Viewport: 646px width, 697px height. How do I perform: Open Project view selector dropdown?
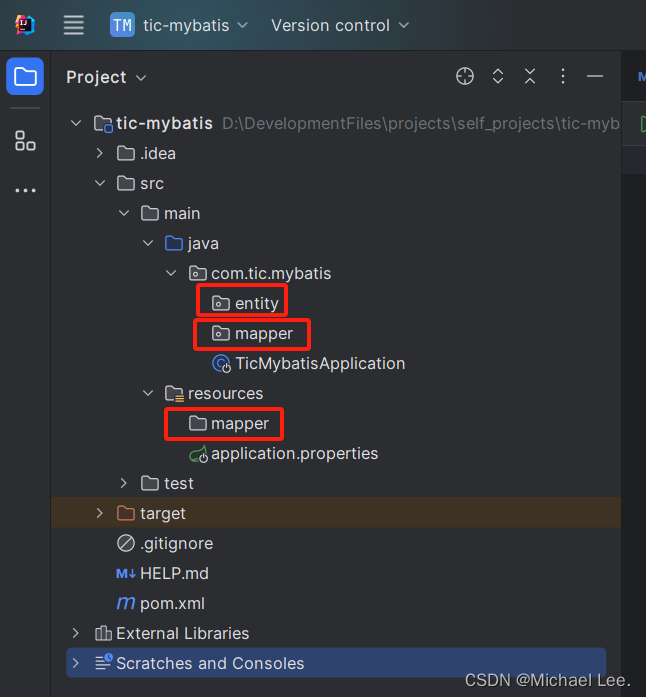pos(106,77)
